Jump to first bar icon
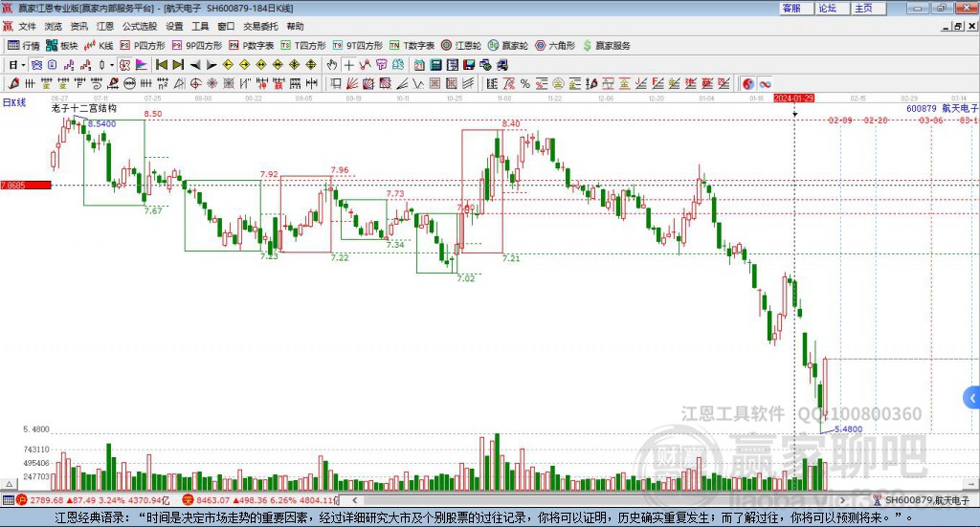Image resolution: width=980 pixels, height=527 pixels. click(x=161, y=65)
